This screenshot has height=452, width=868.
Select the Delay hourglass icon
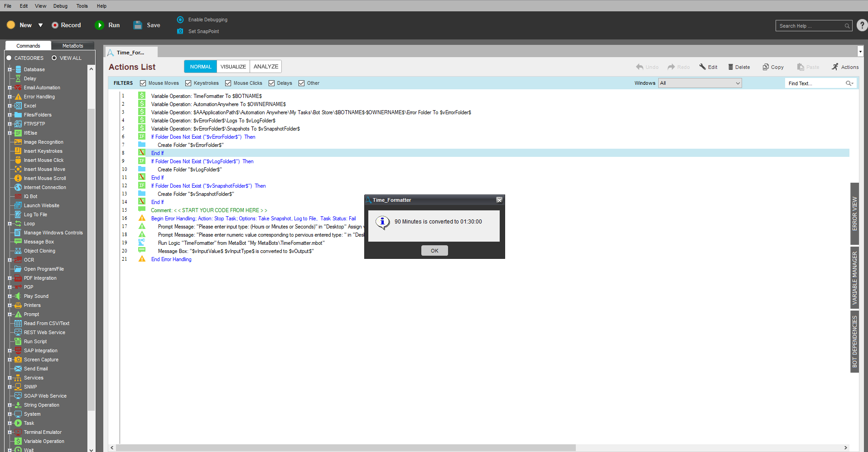pos(18,78)
